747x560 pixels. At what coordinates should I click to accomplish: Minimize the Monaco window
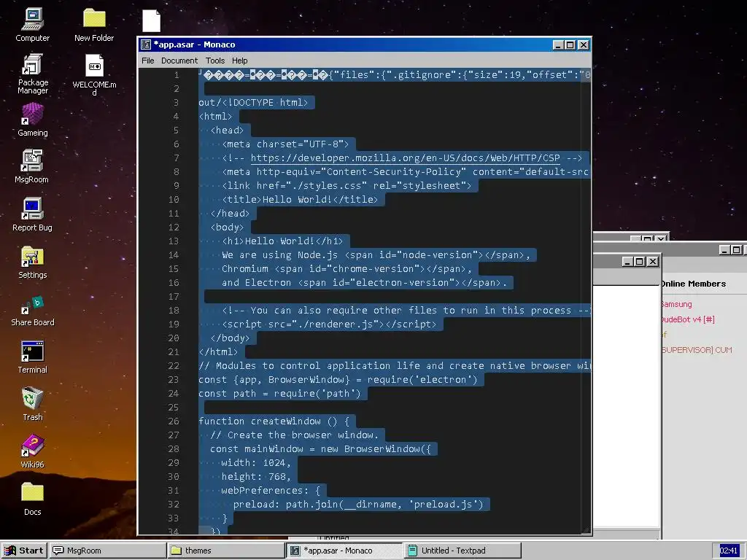click(558, 44)
